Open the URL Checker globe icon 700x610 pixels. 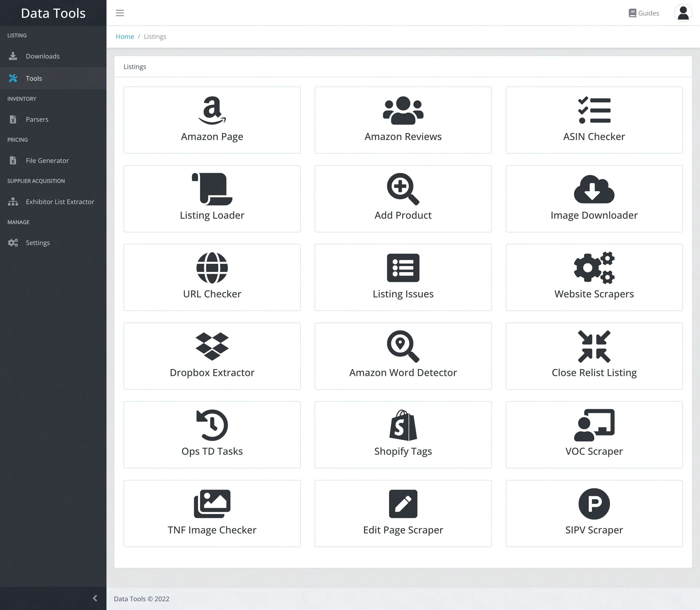(212, 268)
